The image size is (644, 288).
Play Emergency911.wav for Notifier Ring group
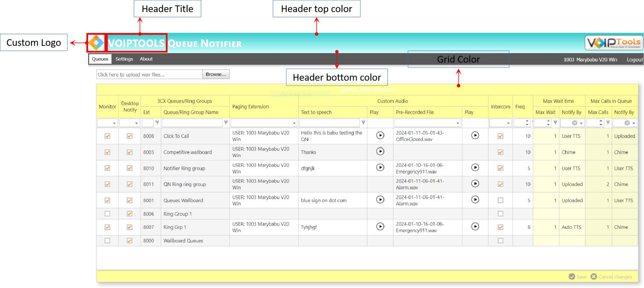point(475,168)
